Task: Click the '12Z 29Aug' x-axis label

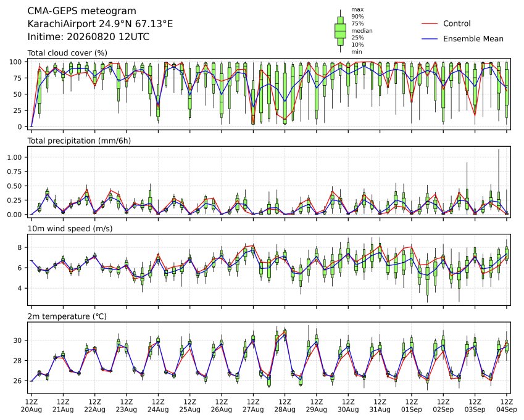Action: [317, 406]
